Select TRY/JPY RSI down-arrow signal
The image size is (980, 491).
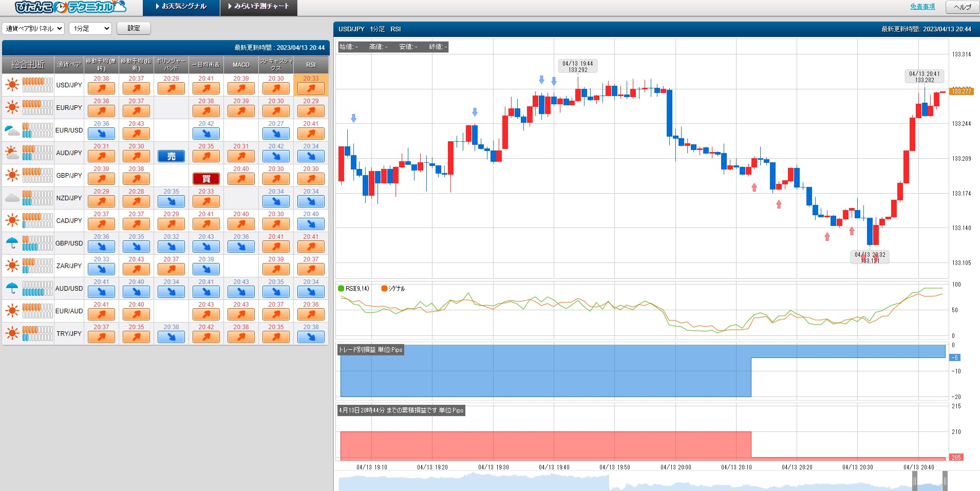tap(311, 337)
